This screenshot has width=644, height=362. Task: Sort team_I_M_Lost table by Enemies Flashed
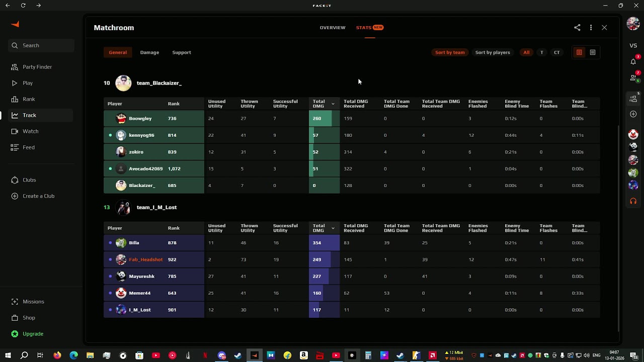(477, 228)
